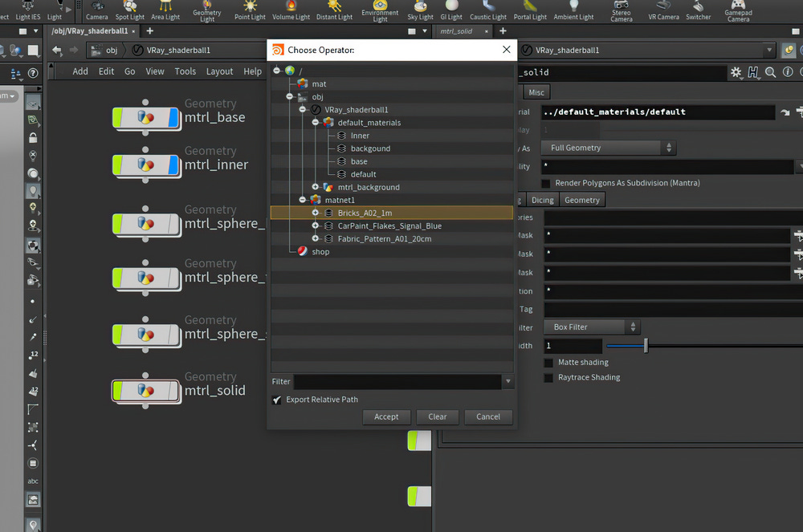803x532 pixels.
Task: Enable Render Polygons As Subdivision (Mantra)
Action: [x=546, y=183]
